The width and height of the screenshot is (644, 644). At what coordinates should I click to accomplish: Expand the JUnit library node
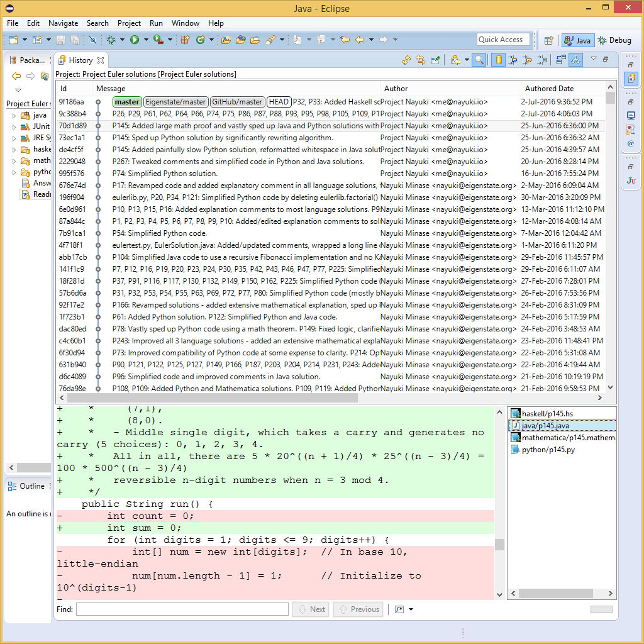14,127
